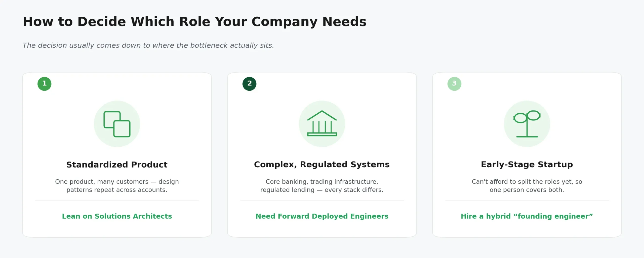Click the light green number 3 badge
644x258 pixels.
tap(455, 84)
